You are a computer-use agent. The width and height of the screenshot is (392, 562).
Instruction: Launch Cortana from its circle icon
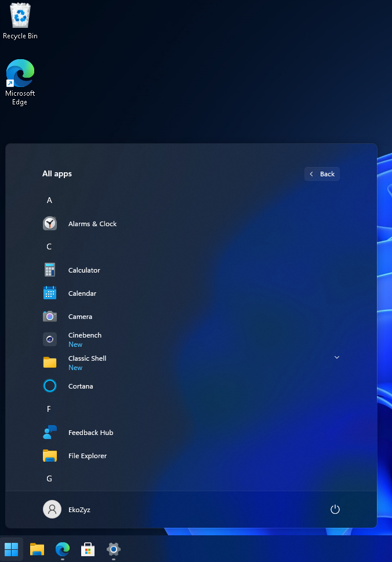coord(50,386)
